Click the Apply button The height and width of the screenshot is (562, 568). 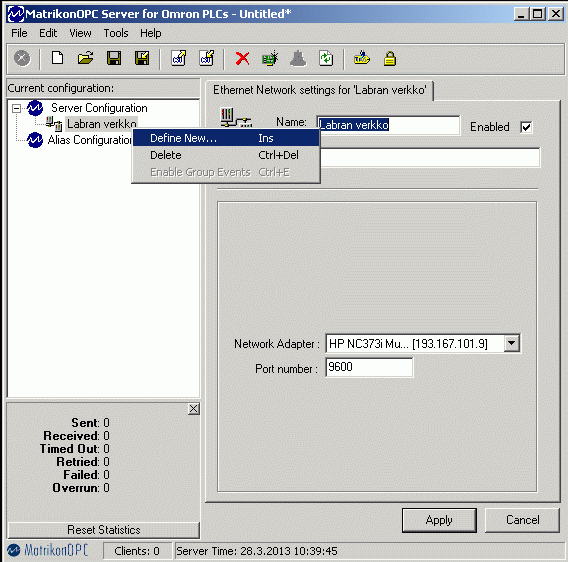[x=439, y=520]
